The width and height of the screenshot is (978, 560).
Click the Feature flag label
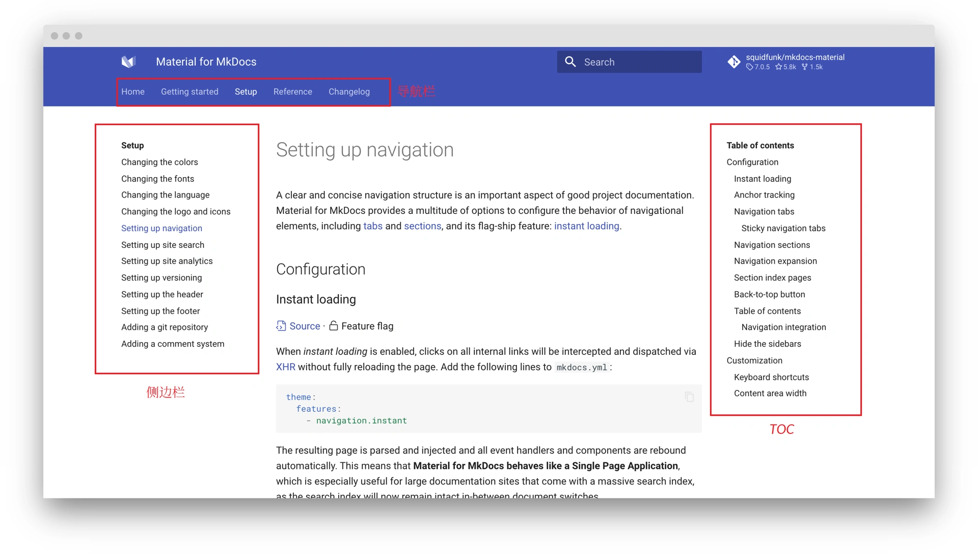click(x=367, y=326)
